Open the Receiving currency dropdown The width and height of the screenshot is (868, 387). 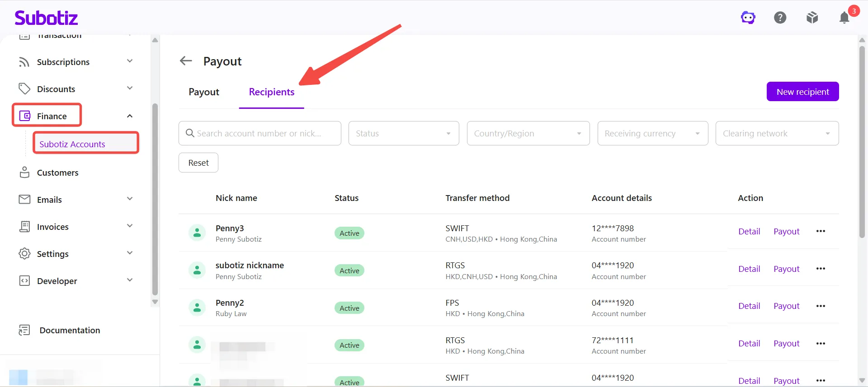coord(653,133)
